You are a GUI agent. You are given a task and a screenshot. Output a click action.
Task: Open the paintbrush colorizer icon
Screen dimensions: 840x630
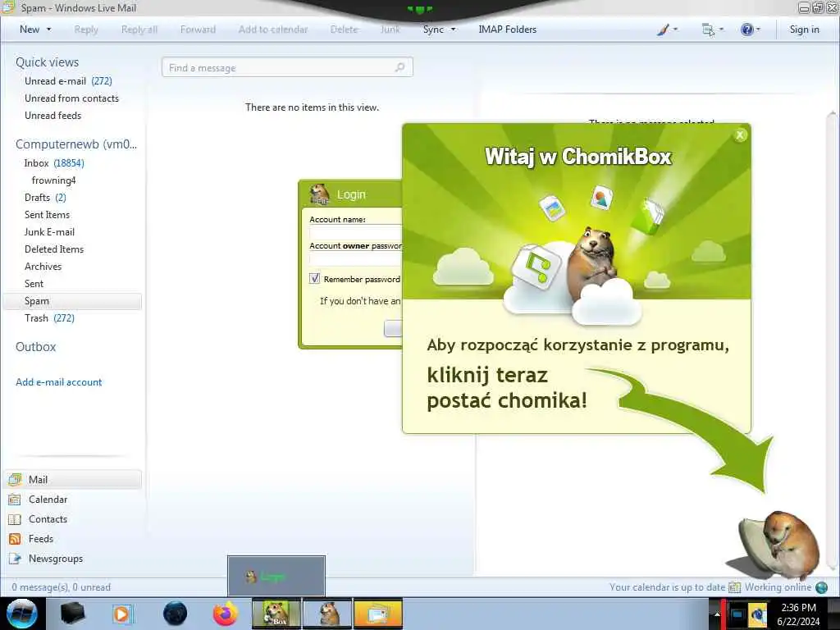[663, 30]
